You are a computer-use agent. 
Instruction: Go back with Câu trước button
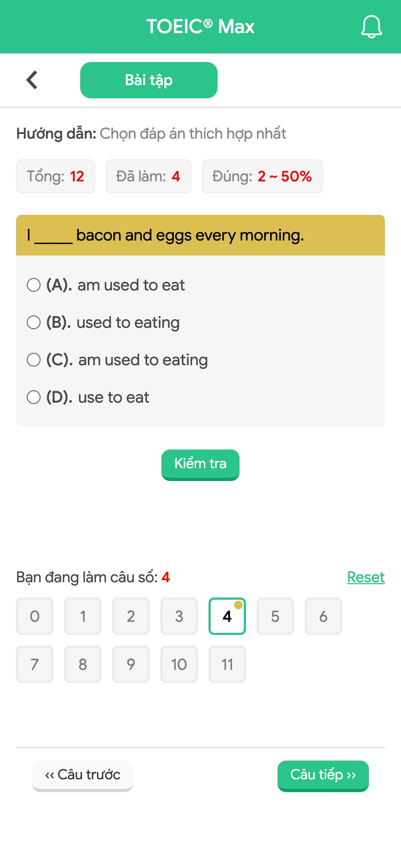click(82, 776)
